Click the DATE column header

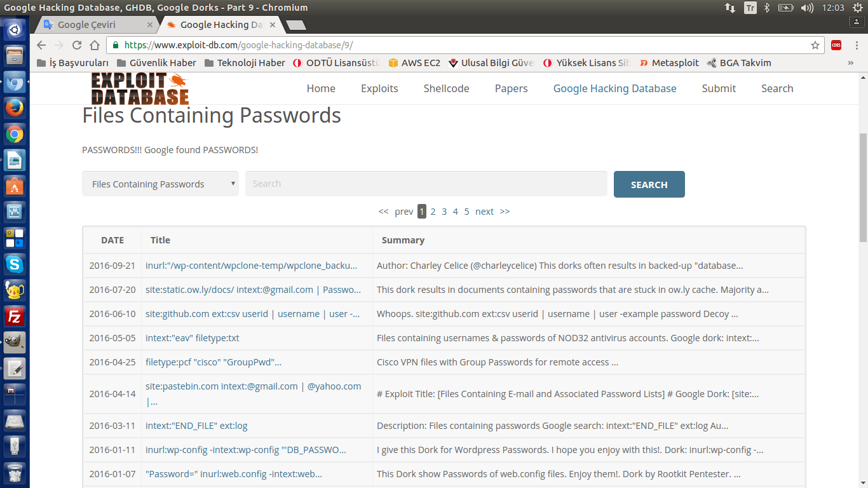112,240
